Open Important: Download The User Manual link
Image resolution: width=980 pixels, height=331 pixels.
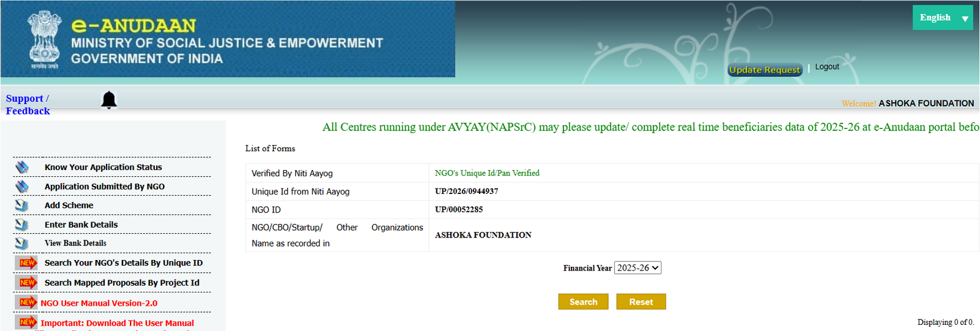point(118,323)
